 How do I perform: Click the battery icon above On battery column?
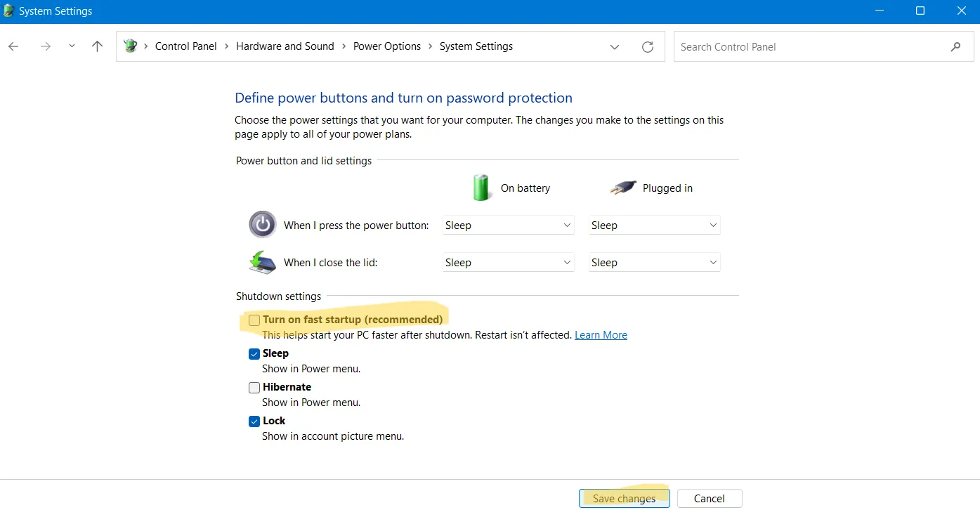point(481,187)
